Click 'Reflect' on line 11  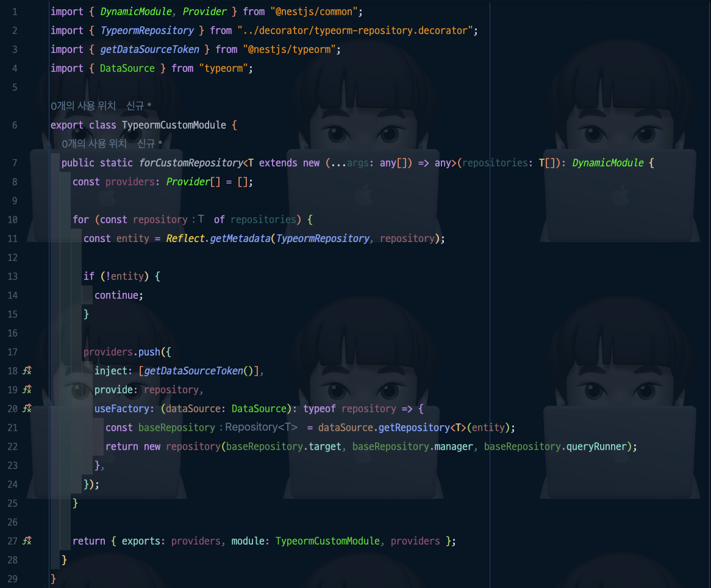click(185, 238)
